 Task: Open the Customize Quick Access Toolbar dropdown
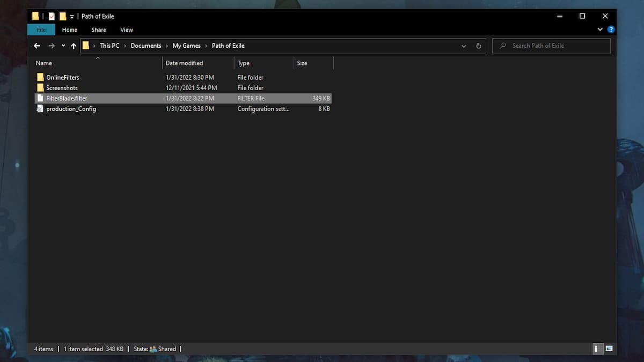(x=72, y=17)
